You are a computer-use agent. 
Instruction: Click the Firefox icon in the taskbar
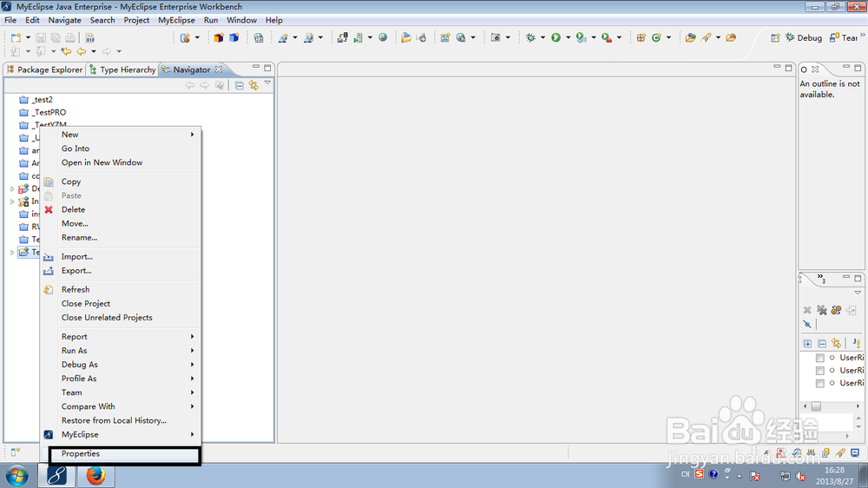95,476
